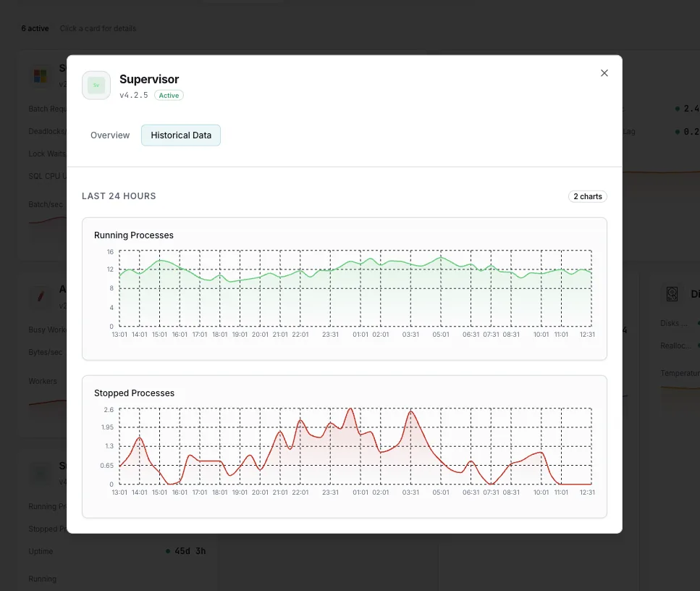Click the Uptime 45d 3h value

tap(190, 551)
